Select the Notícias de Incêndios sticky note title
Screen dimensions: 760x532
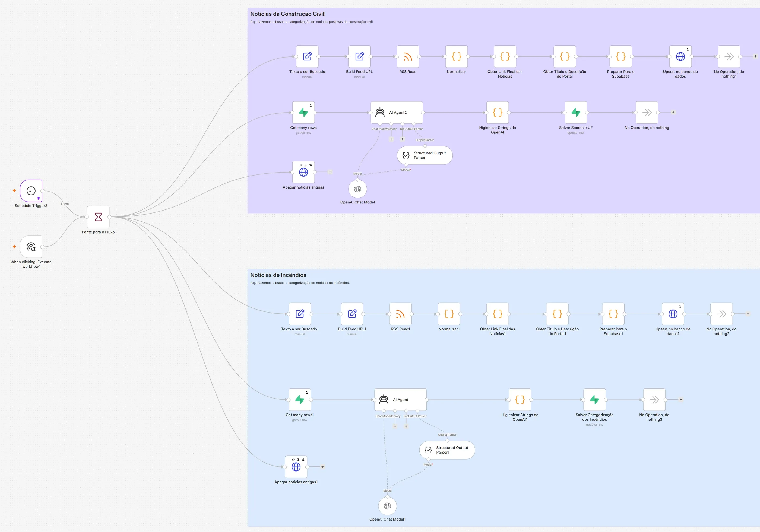(x=278, y=275)
